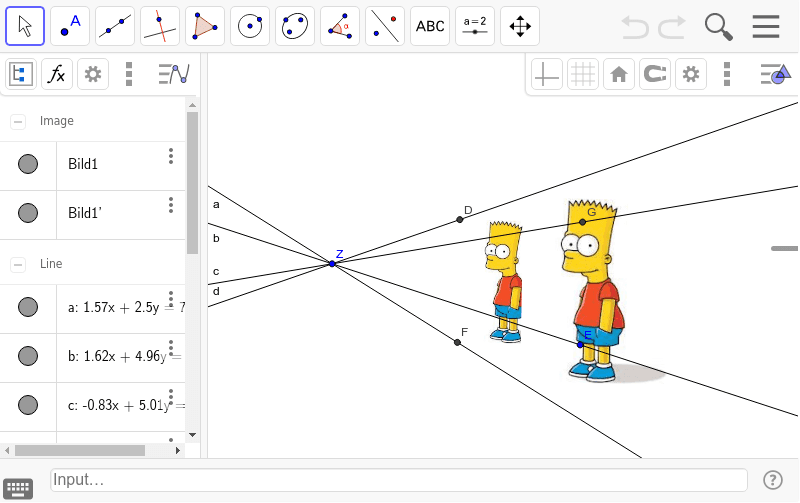Select the Bild1' entry
800x503 pixels.
click(x=85, y=213)
